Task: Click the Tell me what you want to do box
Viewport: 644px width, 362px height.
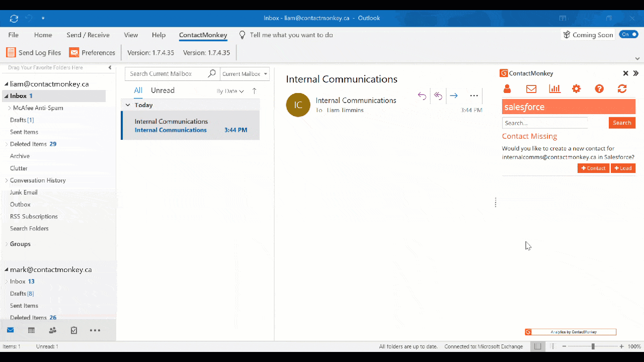Action: 286,35
